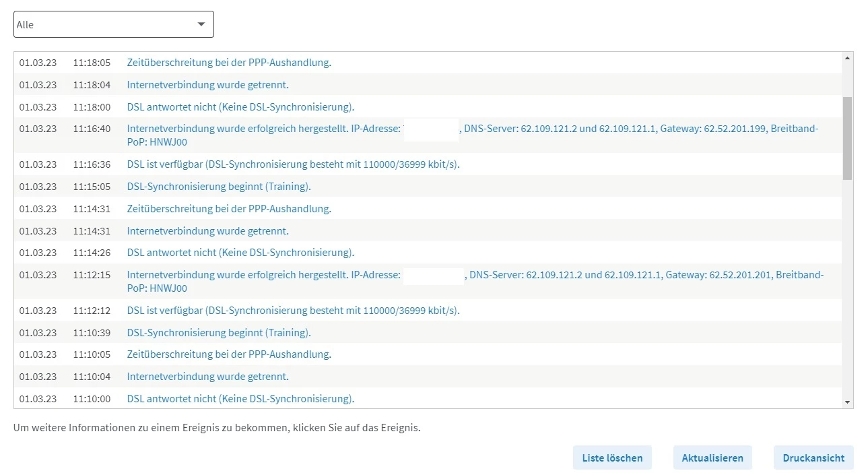The height and width of the screenshot is (473, 868).
Task: Click the 11:16:36 "DSL ist verfügbar" event
Action: [293, 164]
